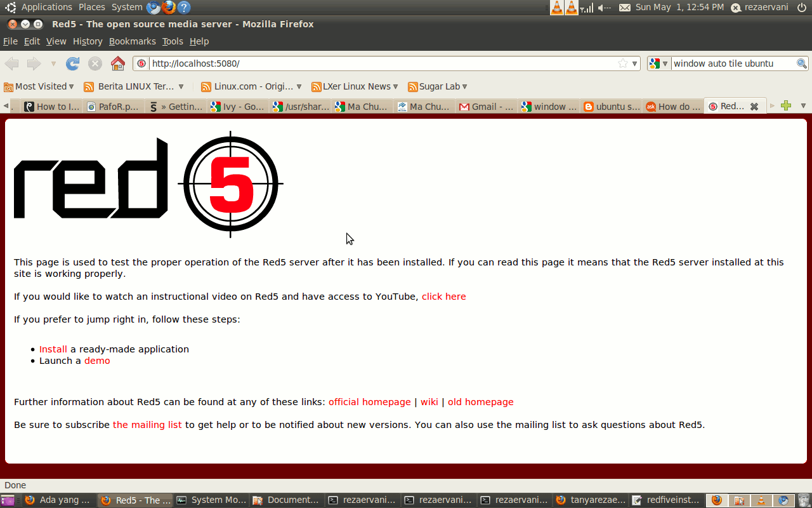Open Help from the top panel icon
The height and width of the screenshot is (508, 812).
pyautogui.click(x=184, y=8)
